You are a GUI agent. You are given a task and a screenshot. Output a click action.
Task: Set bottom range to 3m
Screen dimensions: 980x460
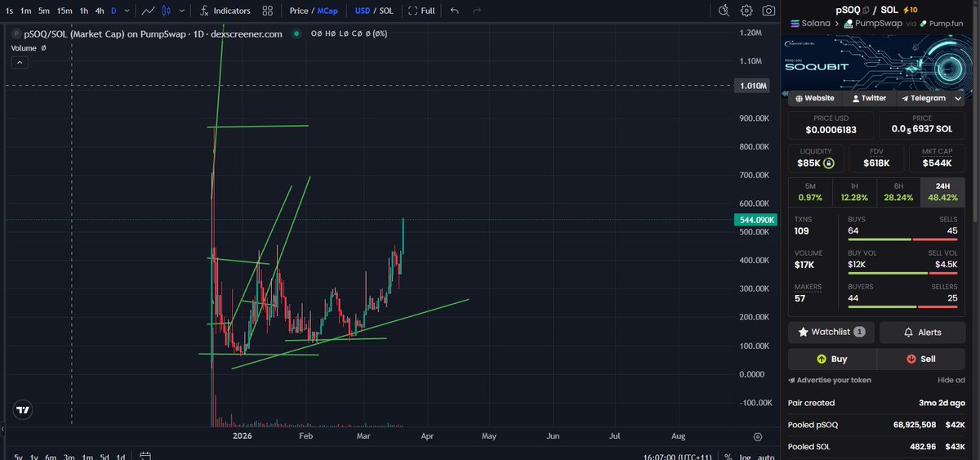pos(69,456)
